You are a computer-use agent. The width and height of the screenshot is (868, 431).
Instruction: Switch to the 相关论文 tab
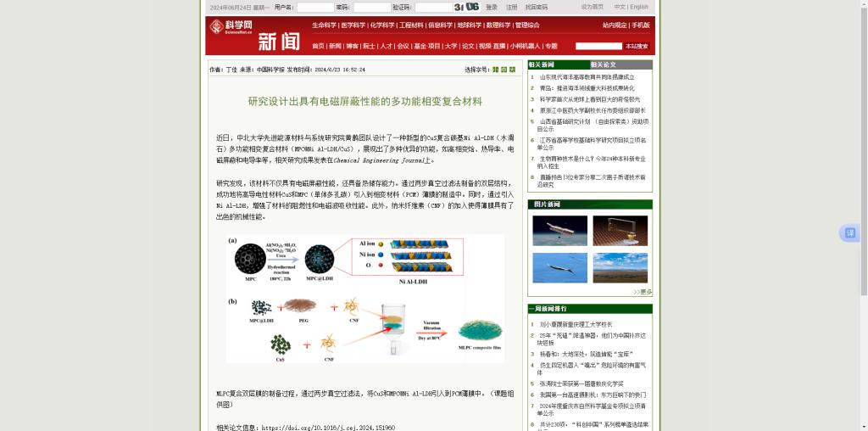621,64
